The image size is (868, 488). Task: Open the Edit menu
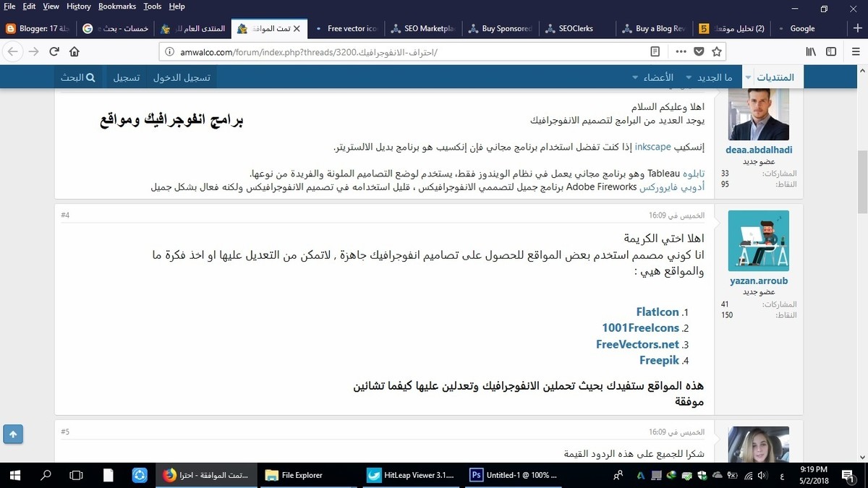29,7
